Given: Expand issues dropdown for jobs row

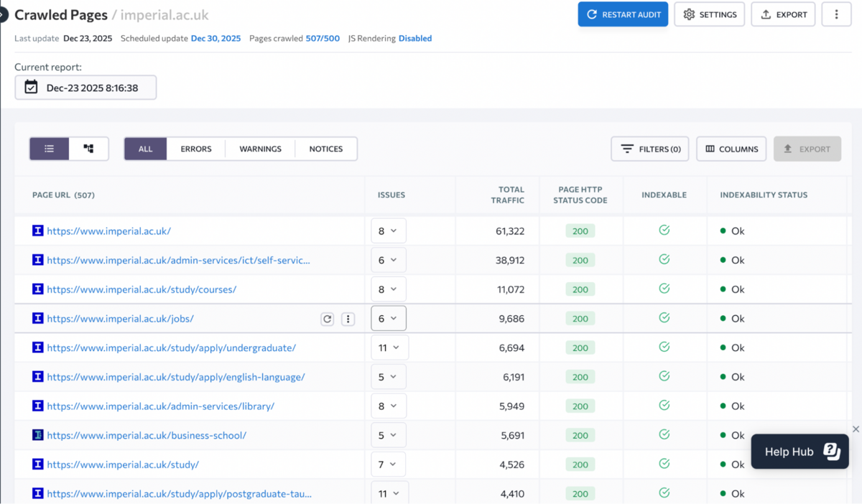Looking at the screenshot, I should pyautogui.click(x=389, y=319).
